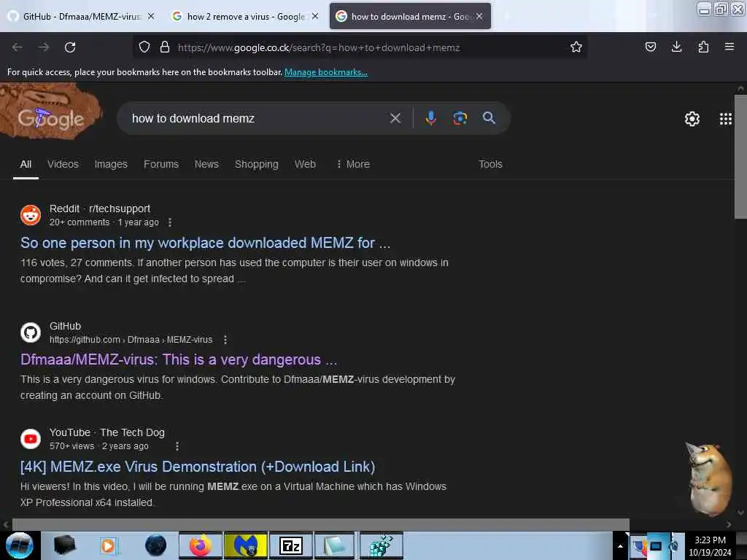Viewport: 747px width, 560px height.
Task: Save the page to Pocket
Action: [650, 47]
